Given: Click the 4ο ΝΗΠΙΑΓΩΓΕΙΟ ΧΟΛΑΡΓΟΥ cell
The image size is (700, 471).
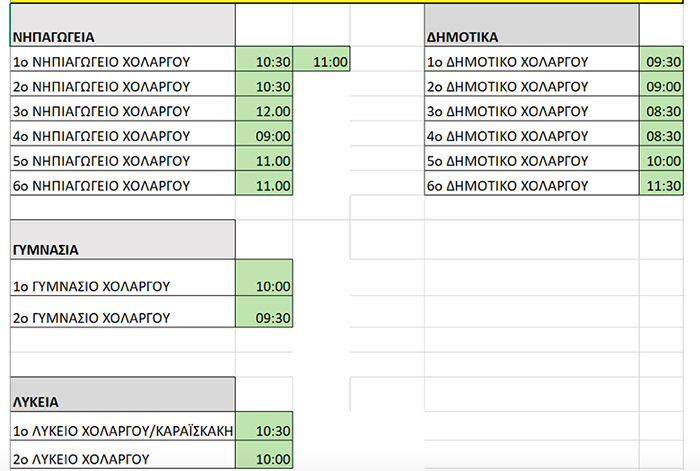Looking at the screenshot, I should point(121,135).
